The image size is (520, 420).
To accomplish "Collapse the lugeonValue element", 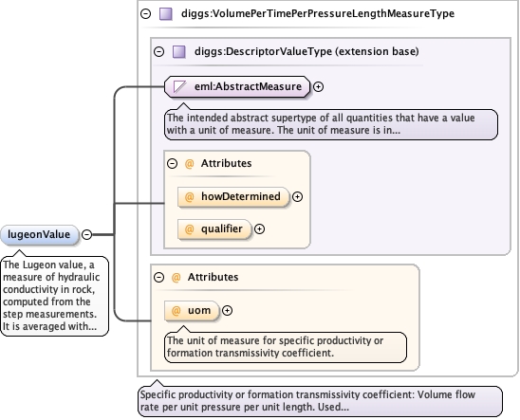I will coord(86,234).
